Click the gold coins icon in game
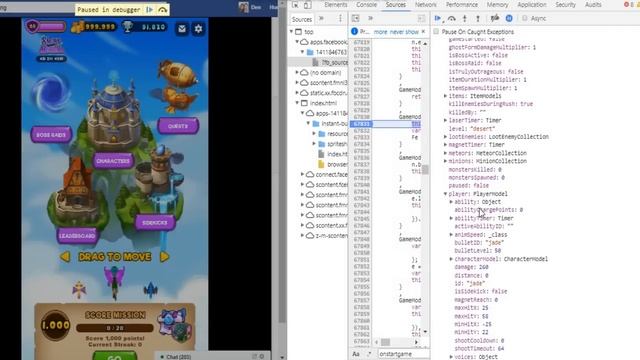The width and height of the screenshot is (640, 360). tap(77, 27)
